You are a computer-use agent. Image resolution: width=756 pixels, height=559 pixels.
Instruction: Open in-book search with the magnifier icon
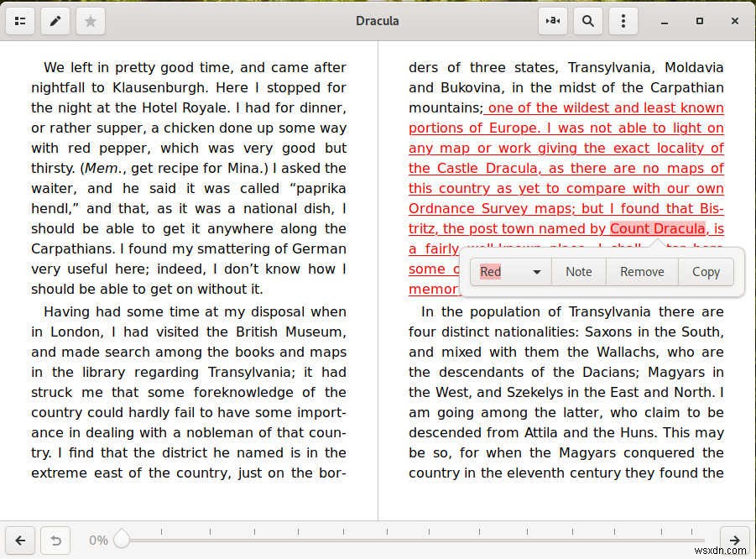click(587, 21)
